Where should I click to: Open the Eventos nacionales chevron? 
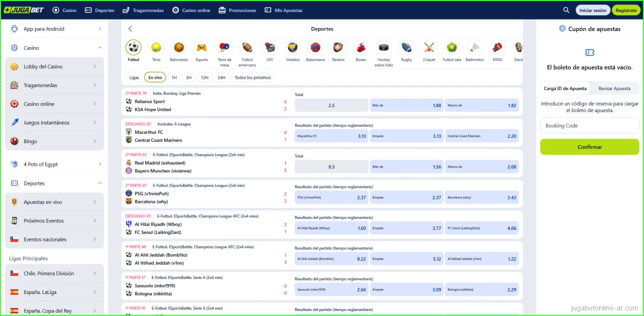(94, 239)
